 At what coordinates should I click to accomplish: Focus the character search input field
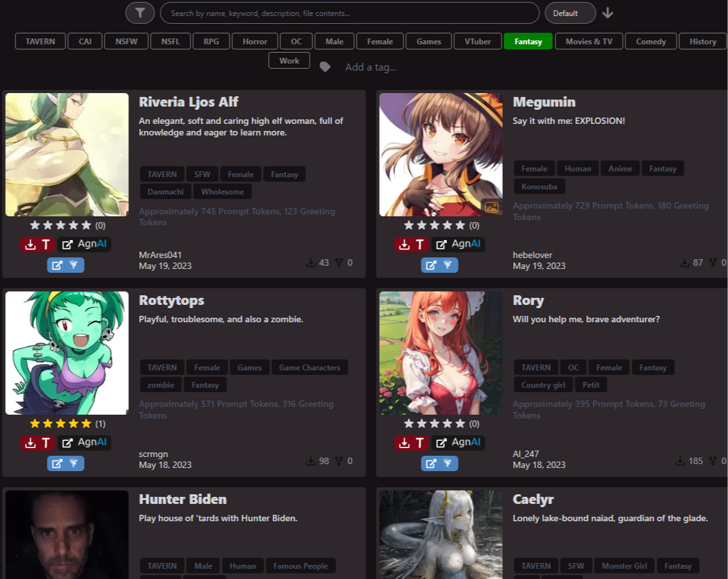[x=350, y=13]
